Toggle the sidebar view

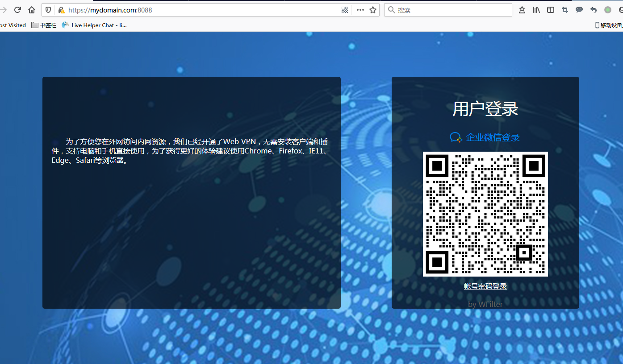551,10
